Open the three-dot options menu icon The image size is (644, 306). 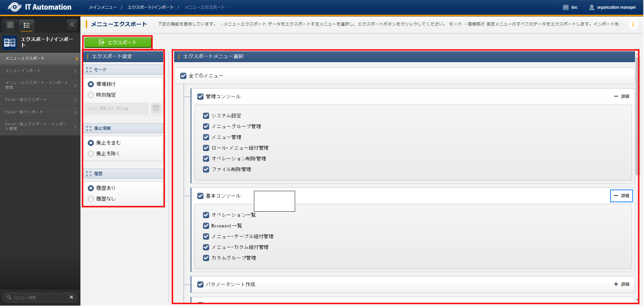click(633, 25)
